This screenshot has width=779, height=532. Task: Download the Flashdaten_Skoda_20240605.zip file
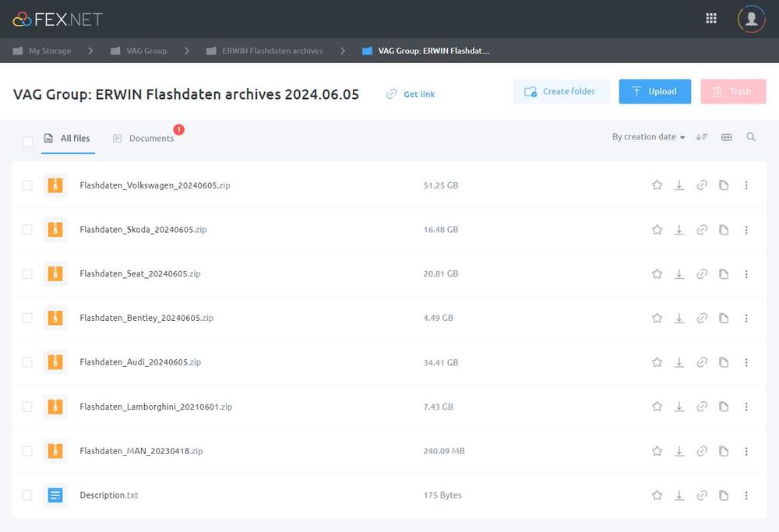[x=679, y=230]
